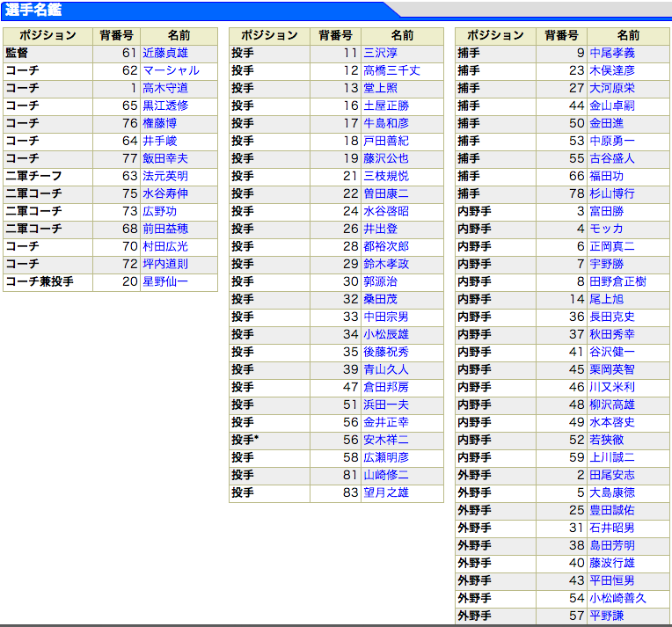
Task: Click the 選手名鑑 section header
Action: point(33,10)
